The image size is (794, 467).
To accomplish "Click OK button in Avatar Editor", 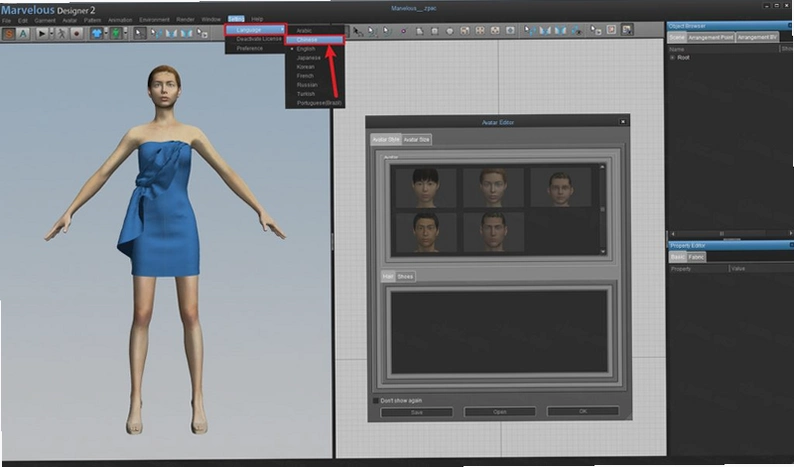I will pyautogui.click(x=583, y=411).
